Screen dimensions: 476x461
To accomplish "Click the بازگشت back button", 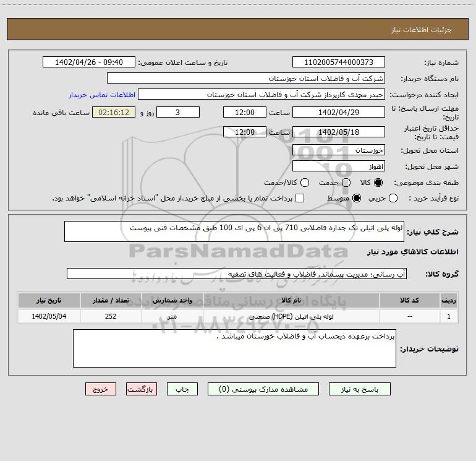I will click(x=142, y=389).
